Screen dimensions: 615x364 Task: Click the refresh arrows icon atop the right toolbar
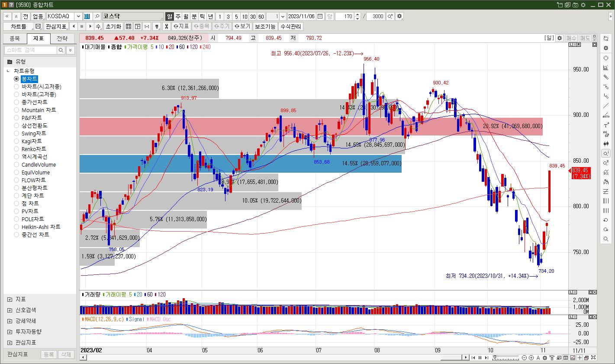click(x=605, y=39)
